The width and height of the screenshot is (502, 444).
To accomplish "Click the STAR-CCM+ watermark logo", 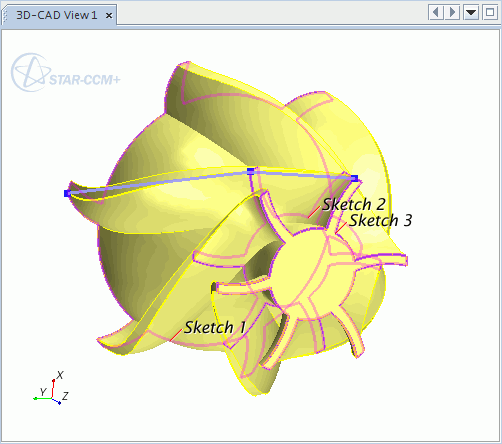I will [65, 73].
